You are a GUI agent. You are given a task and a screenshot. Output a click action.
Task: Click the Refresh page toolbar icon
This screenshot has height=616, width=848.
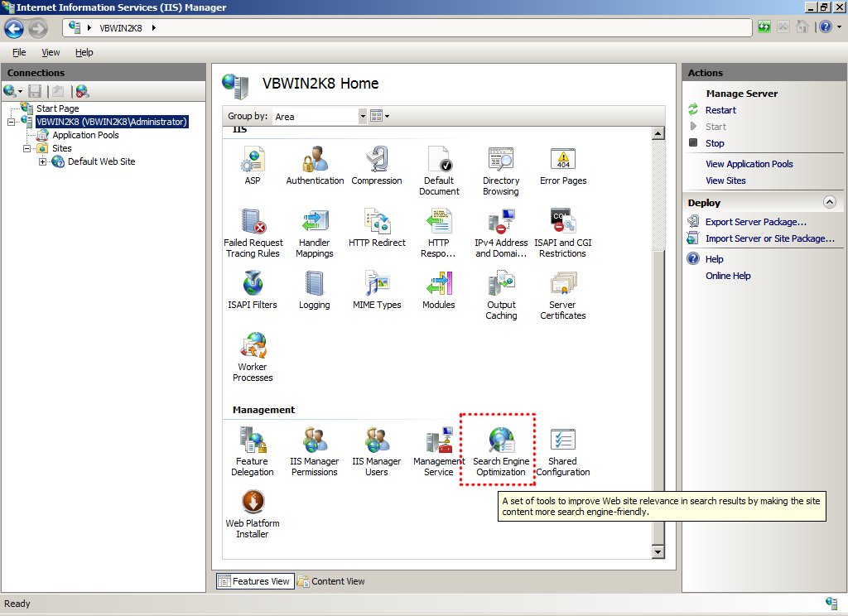(x=764, y=26)
